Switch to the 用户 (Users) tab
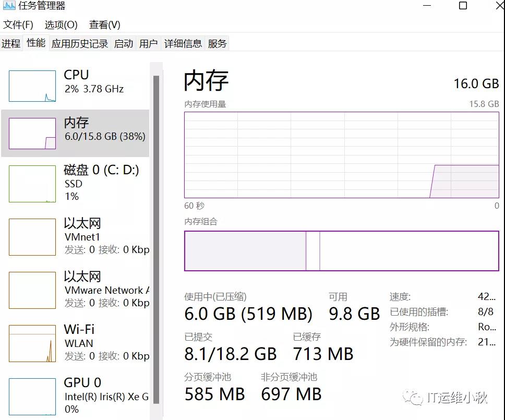 pyautogui.click(x=149, y=43)
